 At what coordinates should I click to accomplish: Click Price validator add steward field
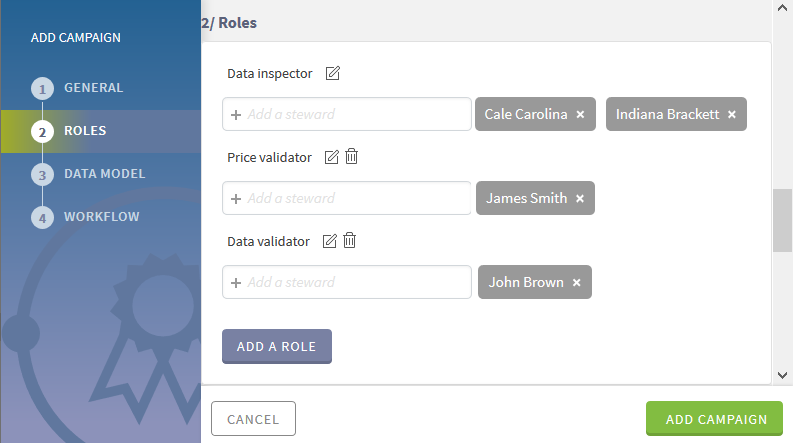click(346, 198)
